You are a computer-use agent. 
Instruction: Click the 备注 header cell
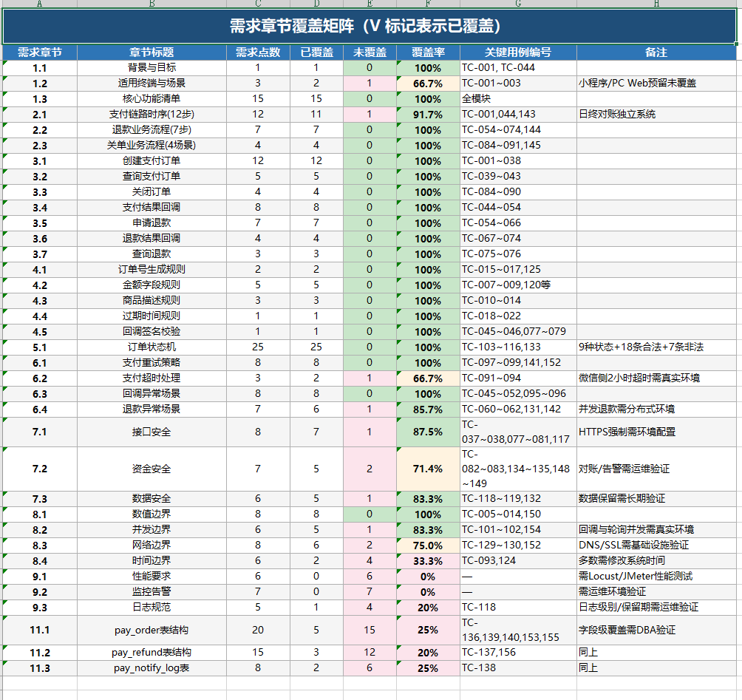pyautogui.click(x=656, y=52)
